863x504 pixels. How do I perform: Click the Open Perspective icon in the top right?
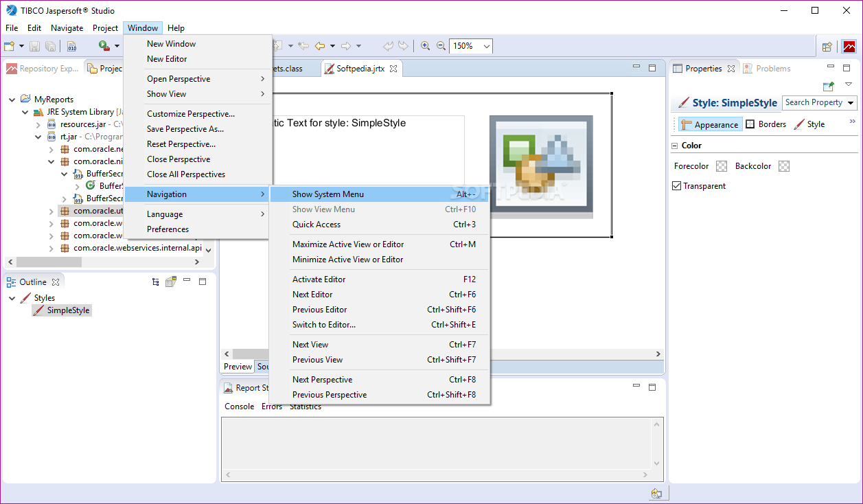tap(827, 47)
